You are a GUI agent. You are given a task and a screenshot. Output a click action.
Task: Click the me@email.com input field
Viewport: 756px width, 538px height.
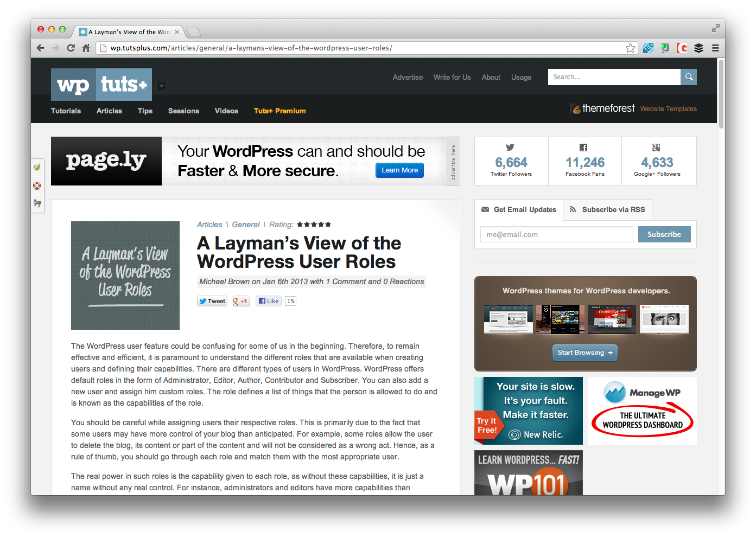coord(556,235)
